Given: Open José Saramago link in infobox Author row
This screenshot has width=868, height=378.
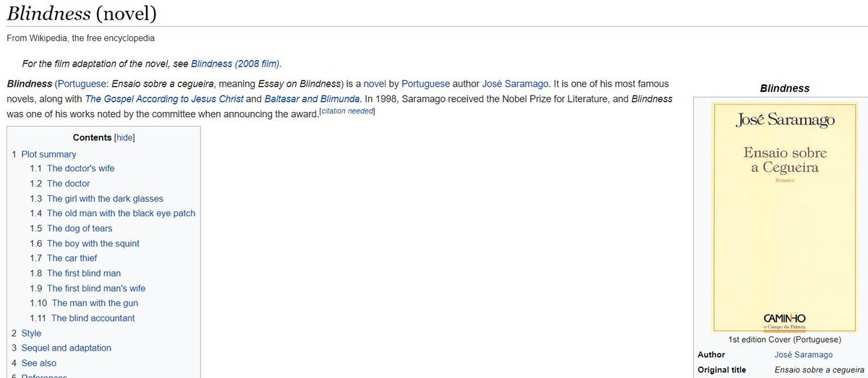Looking at the screenshot, I should (x=803, y=355).
